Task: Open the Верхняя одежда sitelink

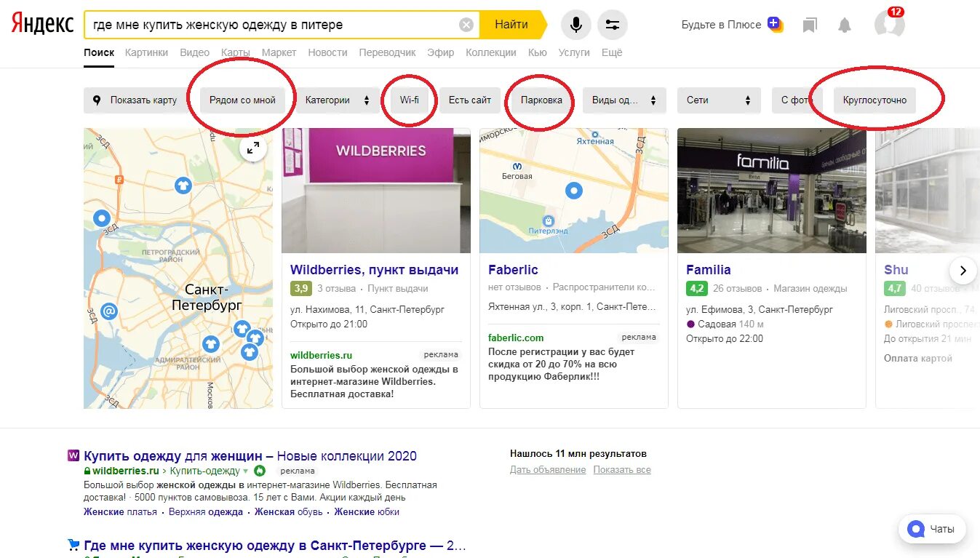Action: click(206, 512)
